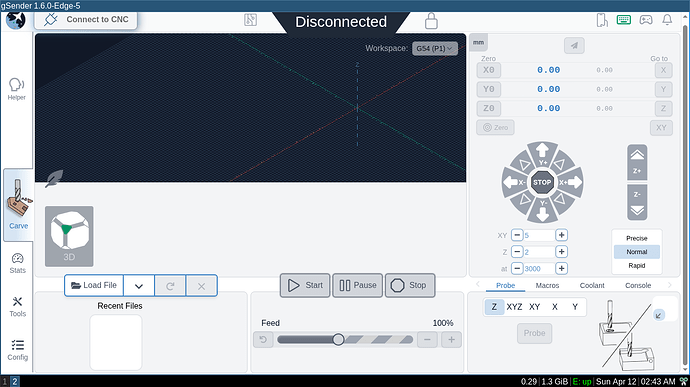
Task: Jog Y- with the down arrow
Action: [x=542, y=211]
